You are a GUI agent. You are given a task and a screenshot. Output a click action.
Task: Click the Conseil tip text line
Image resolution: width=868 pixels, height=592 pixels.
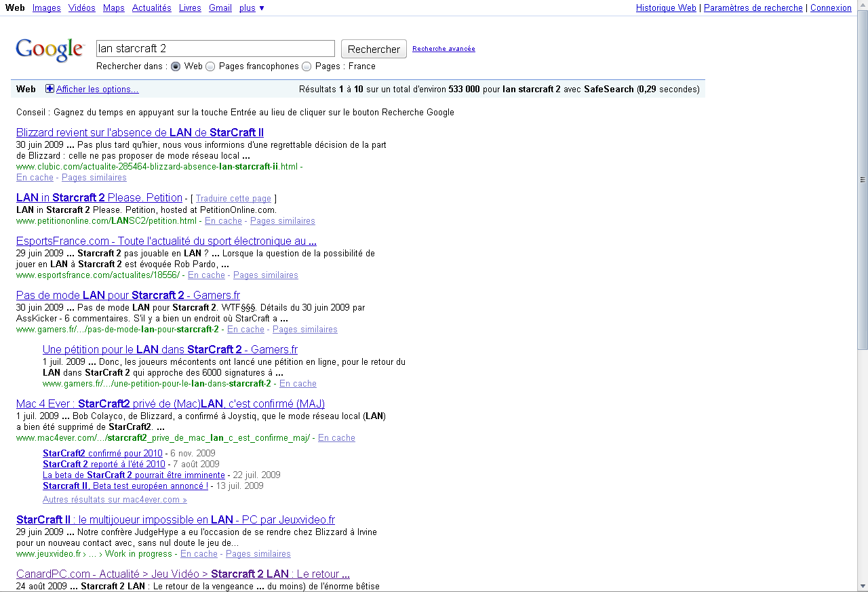pyautogui.click(x=235, y=113)
